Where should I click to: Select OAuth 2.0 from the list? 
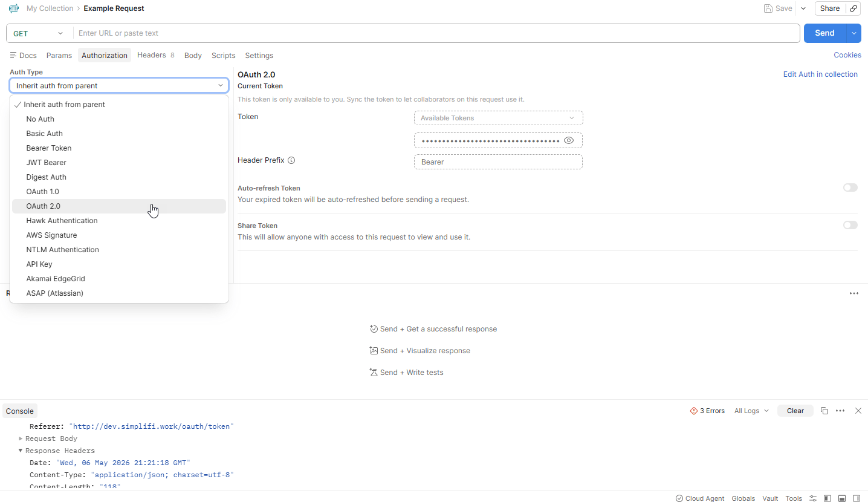pyautogui.click(x=119, y=206)
